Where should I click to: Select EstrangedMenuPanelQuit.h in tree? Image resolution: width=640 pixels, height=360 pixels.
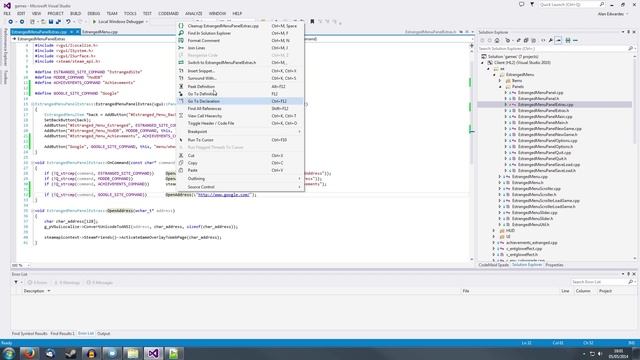[542, 159]
